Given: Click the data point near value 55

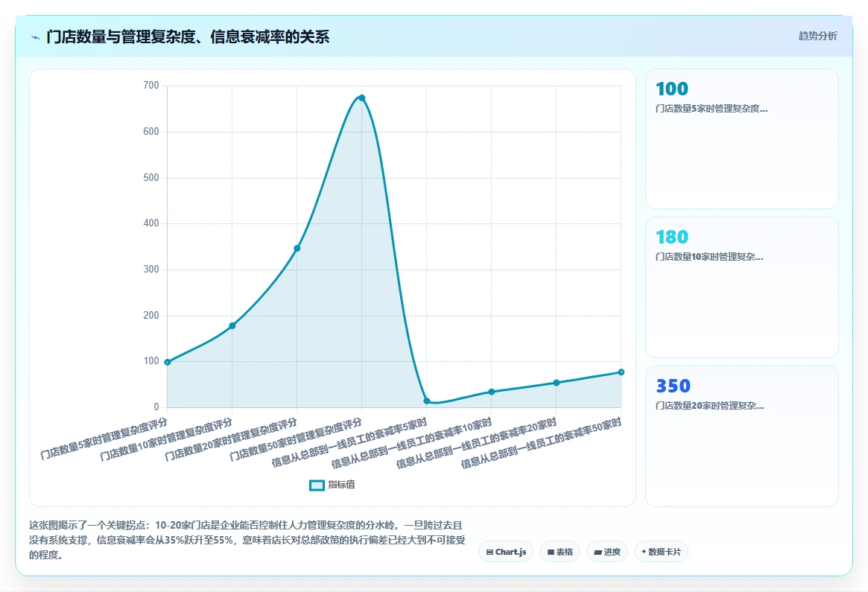Looking at the screenshot, I should (557, 383).
